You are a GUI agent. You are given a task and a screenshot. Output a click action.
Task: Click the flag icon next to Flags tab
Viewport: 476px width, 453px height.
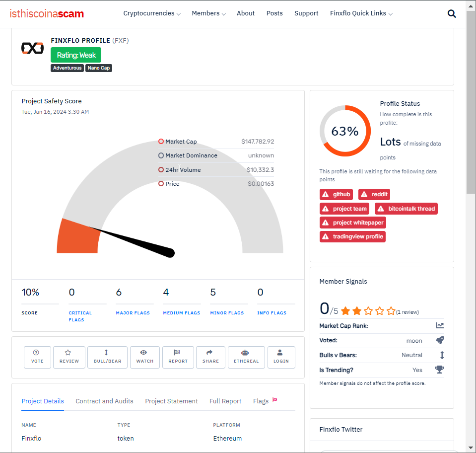275,399
